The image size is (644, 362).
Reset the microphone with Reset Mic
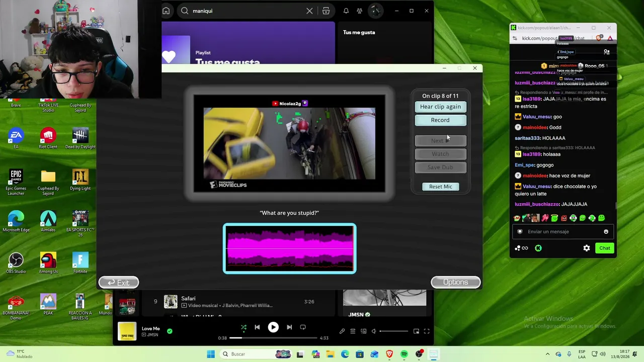point(441,187)
